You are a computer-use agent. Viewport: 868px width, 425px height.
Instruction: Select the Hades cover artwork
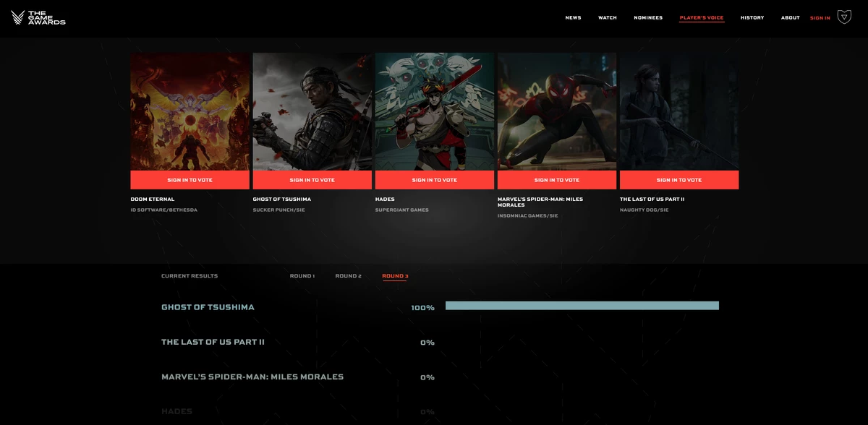[x=434, y=111]
